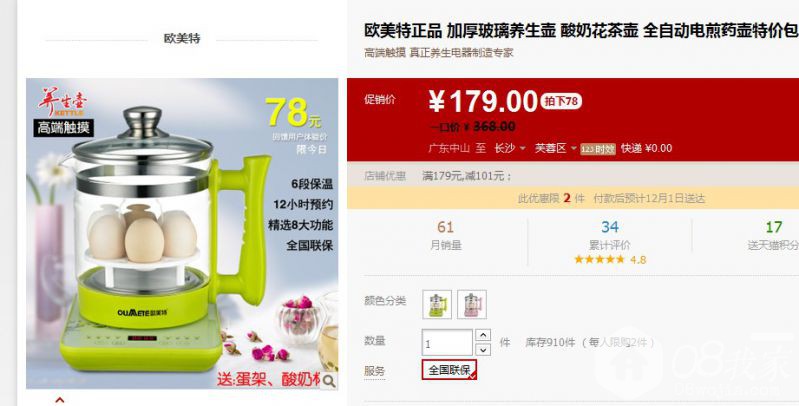The image size is (799, 406).
Task: Select the green kettle color option
Action: (x=437, y=304)
